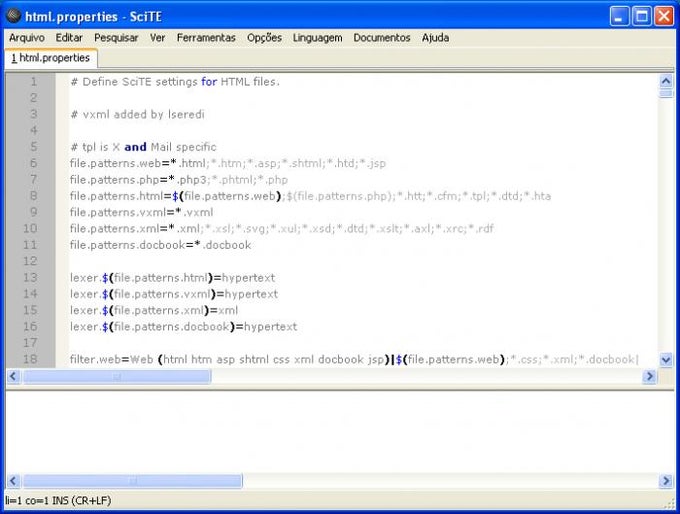Image resolution: width=680 pixels, height=514 pixels.
Task: Click 'lexer.$(file.patterns.html)=hypertext' line
Action: click(173, 278)
